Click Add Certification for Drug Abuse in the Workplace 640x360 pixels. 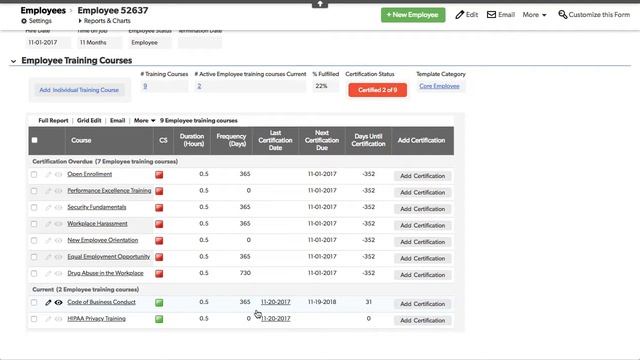click(422, 275)
